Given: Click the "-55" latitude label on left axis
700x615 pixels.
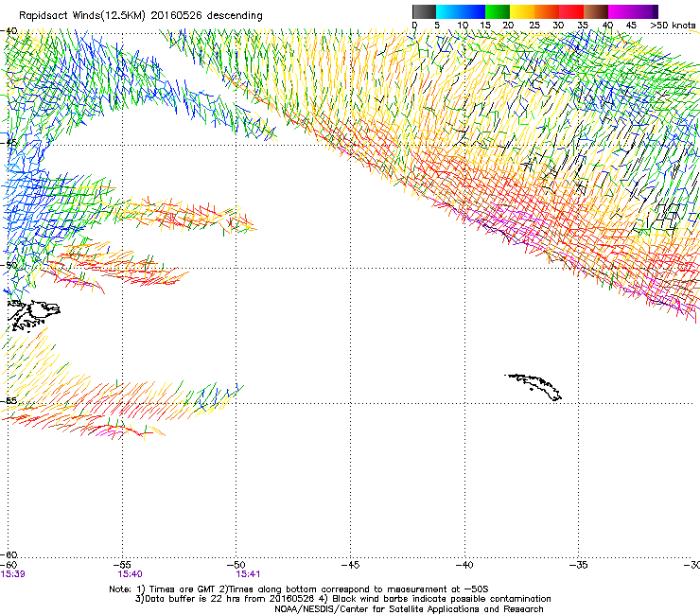Looking at the screenshot, I should [x=9, y=400].
